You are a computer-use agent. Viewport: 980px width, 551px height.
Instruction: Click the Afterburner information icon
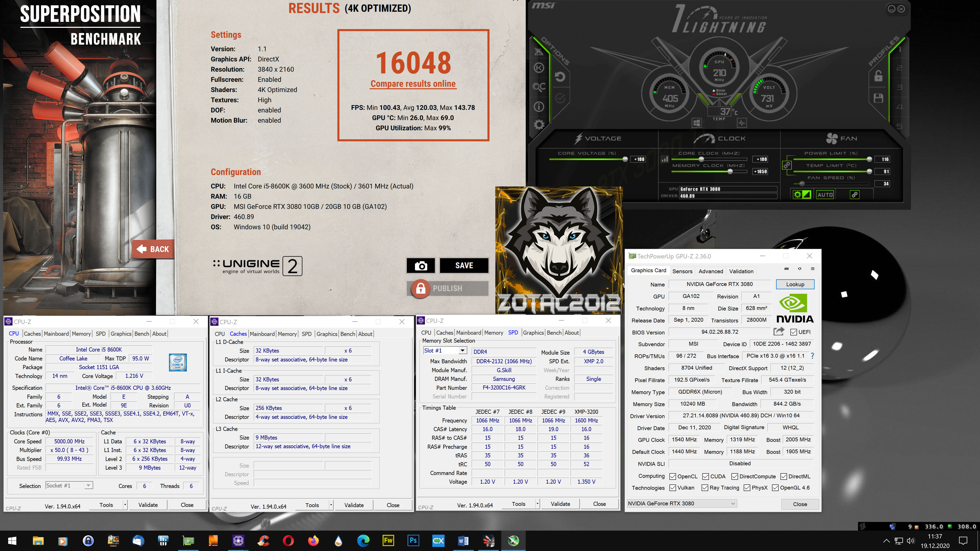539,107
